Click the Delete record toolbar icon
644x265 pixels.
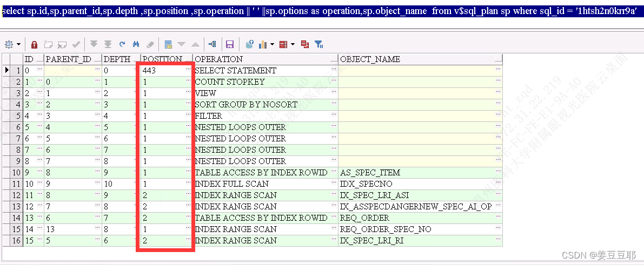(x=62, y=44)
